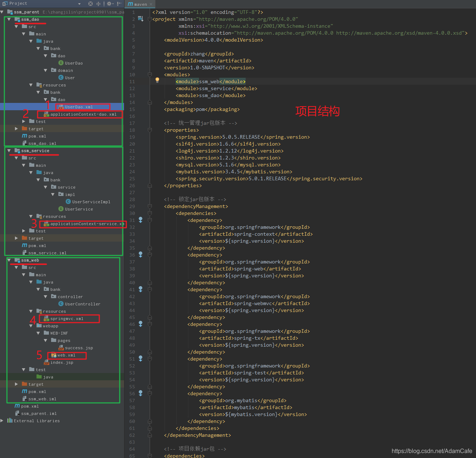Image resolution: width=476 pixels, height=458 pixels.
Task: Click the gutter marker on line 31
Action: coord(140,220)
